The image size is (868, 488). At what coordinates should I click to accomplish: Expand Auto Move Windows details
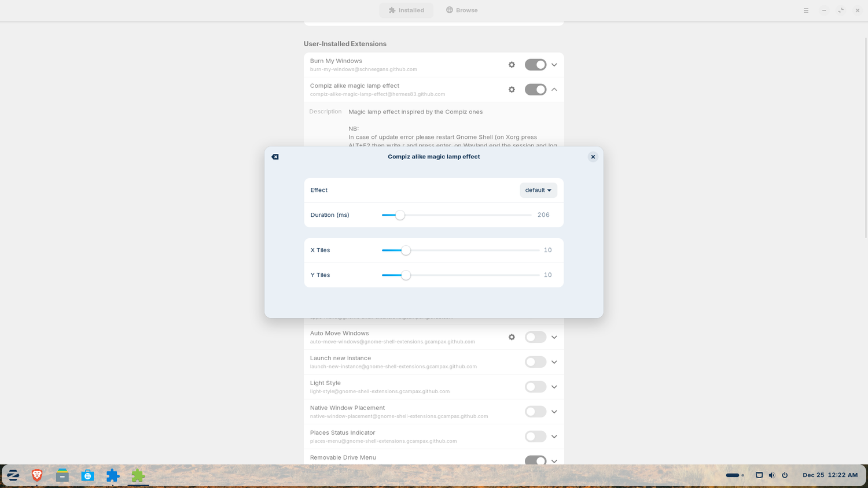(554, 337)
